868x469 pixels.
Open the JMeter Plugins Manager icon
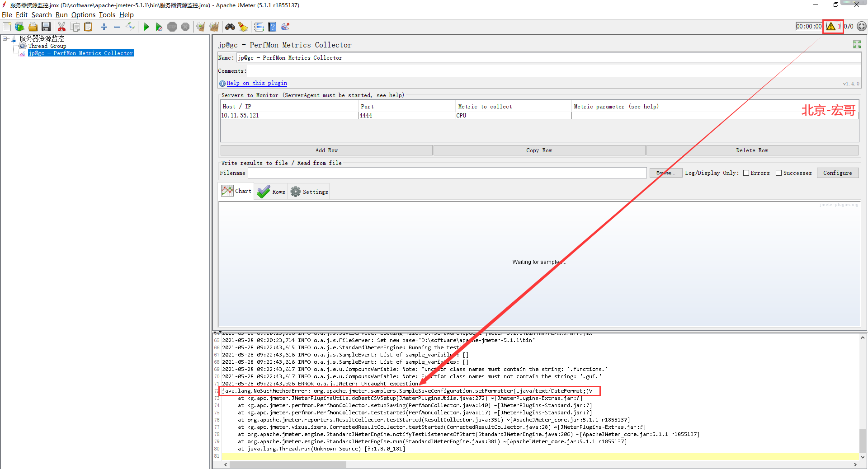point(285,27)
